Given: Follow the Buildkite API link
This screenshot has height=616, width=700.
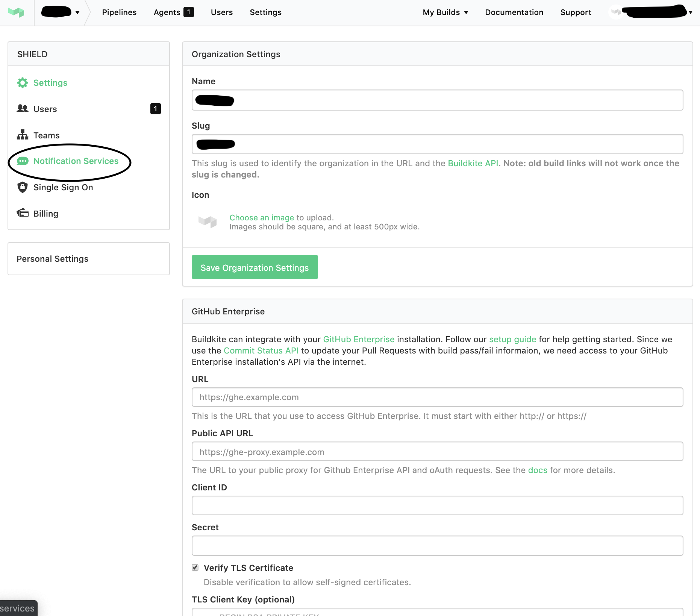Looking at the screenshot, I should (473, 163).
